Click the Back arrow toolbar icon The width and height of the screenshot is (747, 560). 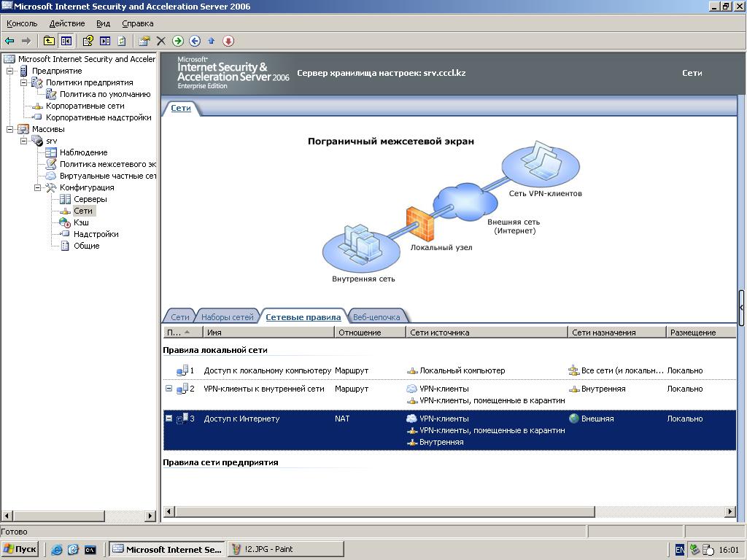pyautogui.click(x=9, y=41)
